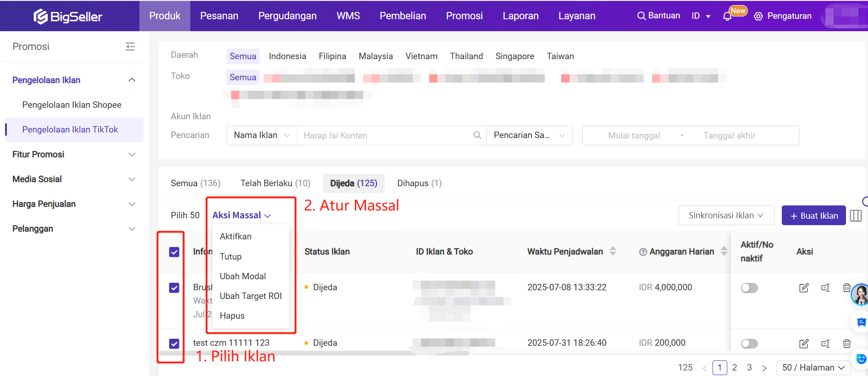
Task: Open the Pesanan top menu
Action: coord(219,16)
